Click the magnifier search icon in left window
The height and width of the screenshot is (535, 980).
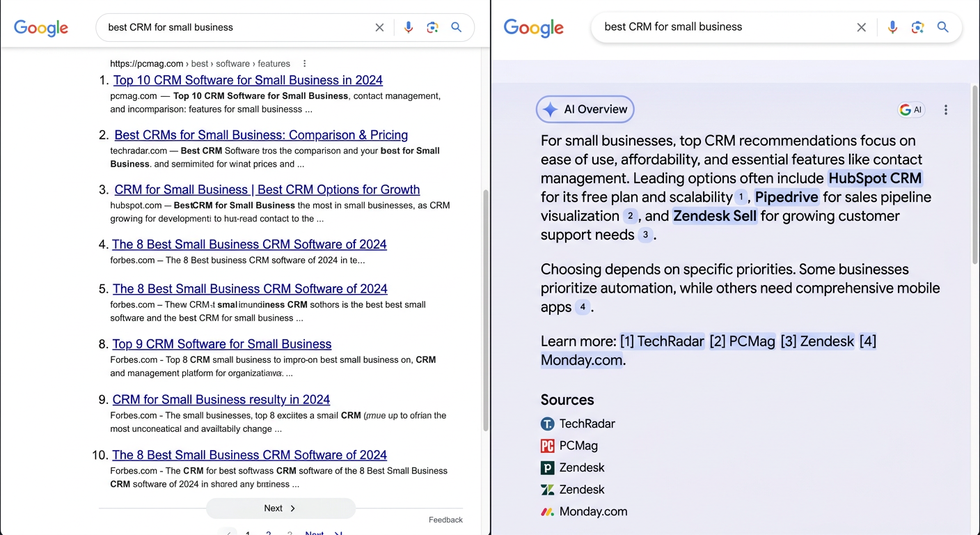(x=457, y=28)
